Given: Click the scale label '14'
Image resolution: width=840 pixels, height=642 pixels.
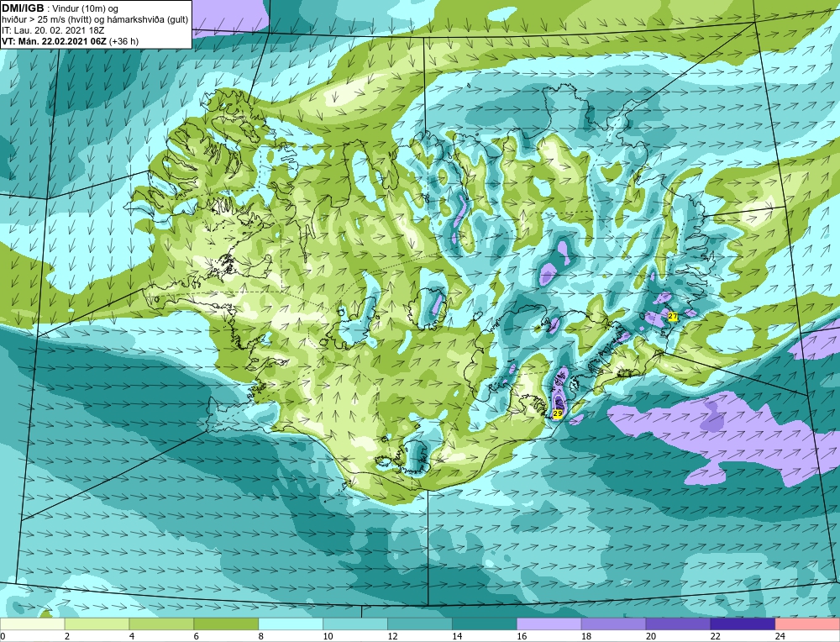Looking at the screenshot, I should 457,636.
